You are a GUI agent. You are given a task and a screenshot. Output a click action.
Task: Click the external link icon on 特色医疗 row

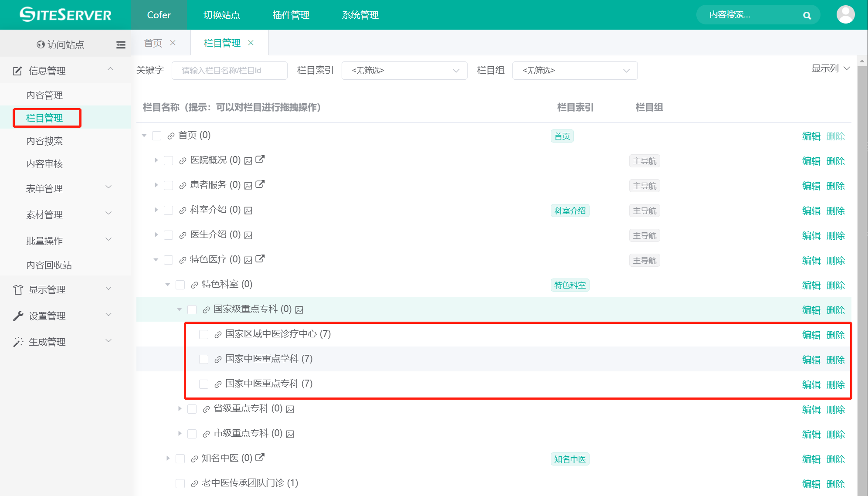point(260,259)
